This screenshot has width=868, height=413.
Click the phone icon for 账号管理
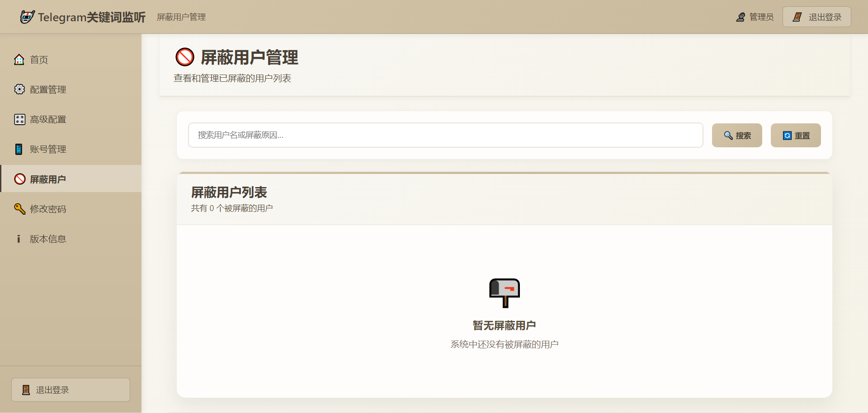pyautogui.click(x=19, y=149)
